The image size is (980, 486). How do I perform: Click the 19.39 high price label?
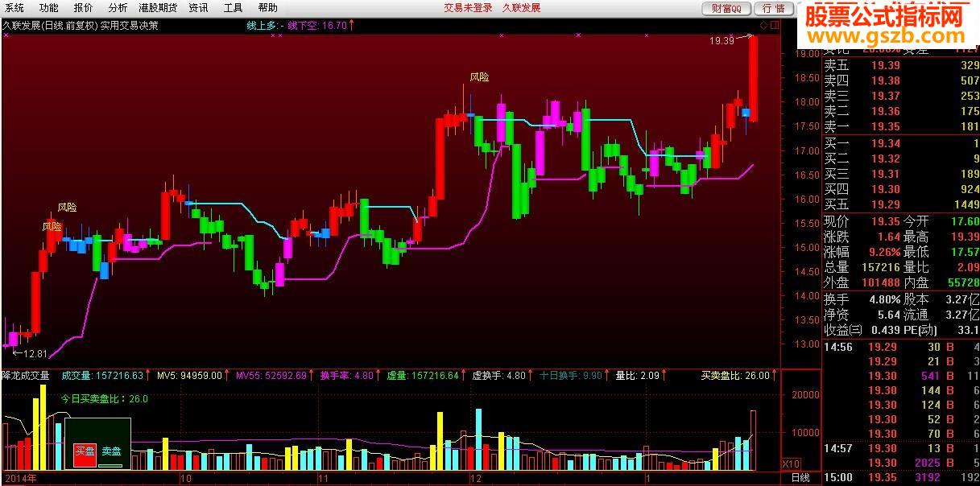[x=722, y=40]
